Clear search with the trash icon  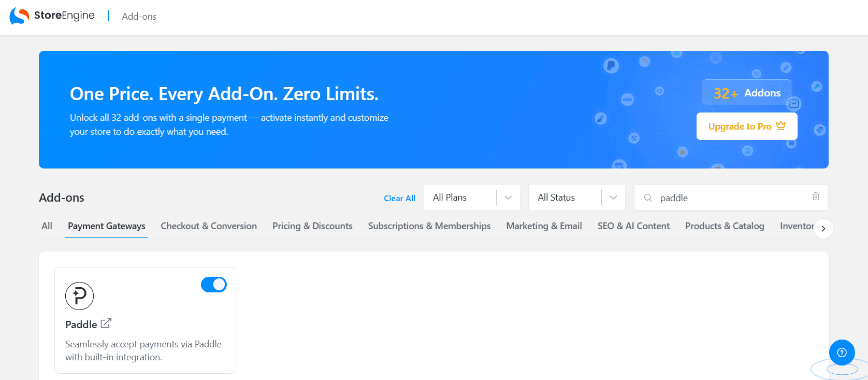[816, 196]
